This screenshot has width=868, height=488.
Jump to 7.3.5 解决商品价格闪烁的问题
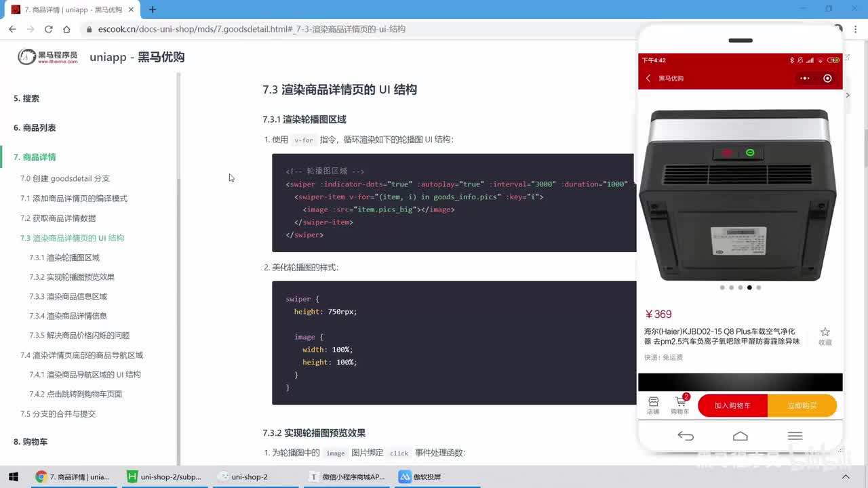coord(79,335)
